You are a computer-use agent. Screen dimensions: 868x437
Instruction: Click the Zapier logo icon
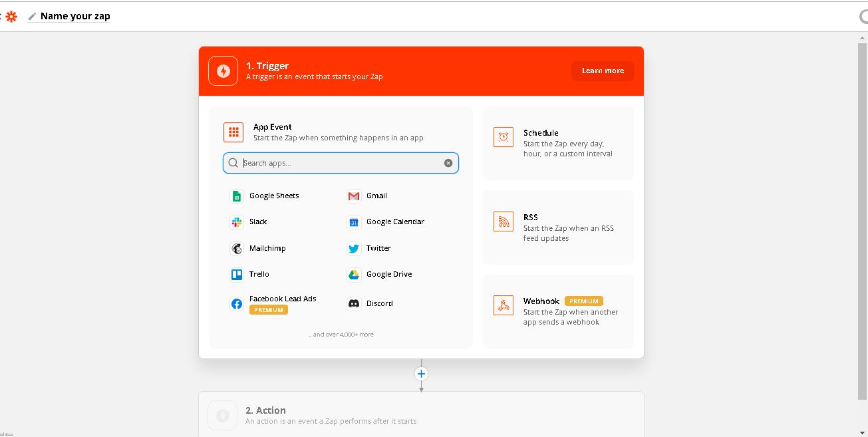click(11, 17)
